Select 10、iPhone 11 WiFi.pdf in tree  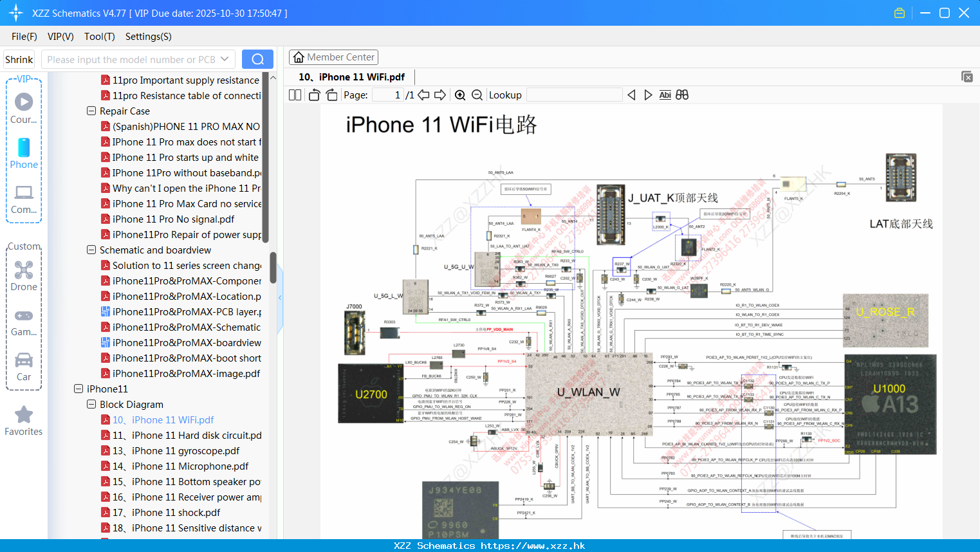coord(158,420)
